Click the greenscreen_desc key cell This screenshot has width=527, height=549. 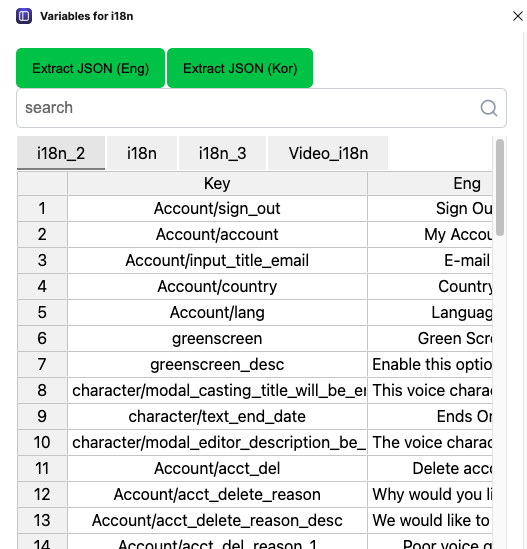pyautogui.click(x=217, y=364)
